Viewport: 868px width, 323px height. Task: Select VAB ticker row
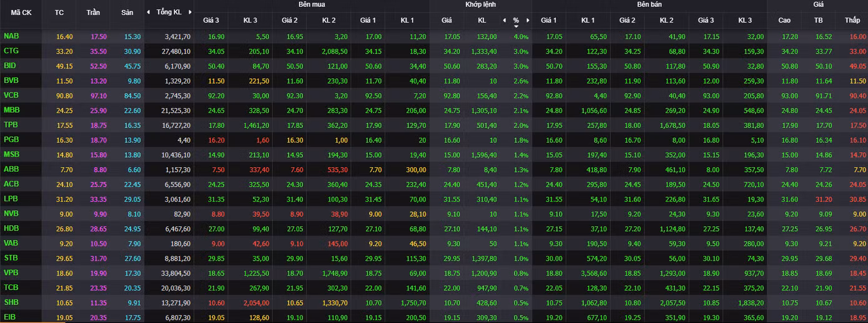click(434, 243)
